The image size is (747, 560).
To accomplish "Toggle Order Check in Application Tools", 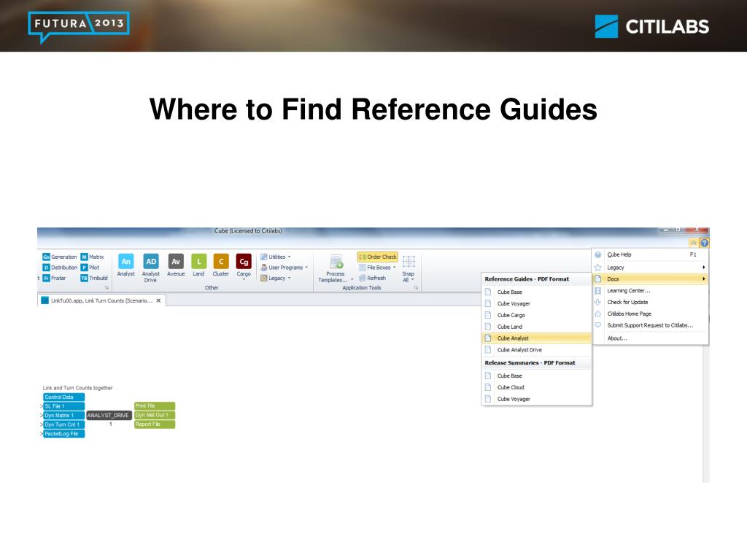I will 377,257.
